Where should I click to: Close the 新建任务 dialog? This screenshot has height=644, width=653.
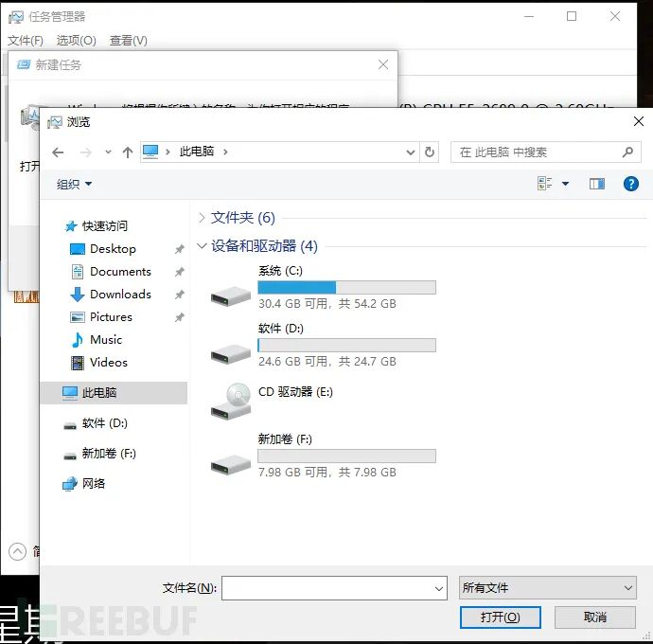click(x=383, y=64)
